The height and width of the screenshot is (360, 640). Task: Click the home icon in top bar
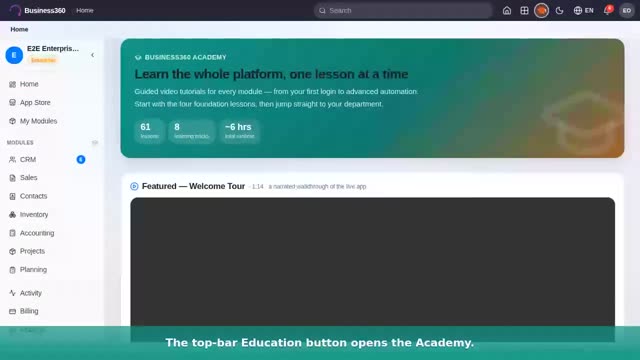(507, 11)
